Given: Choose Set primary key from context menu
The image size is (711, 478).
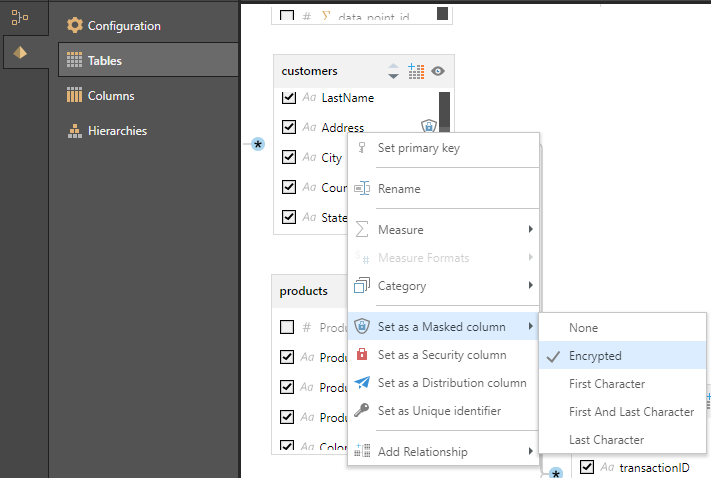Looking at the screenshot, I should coord(418,148).
